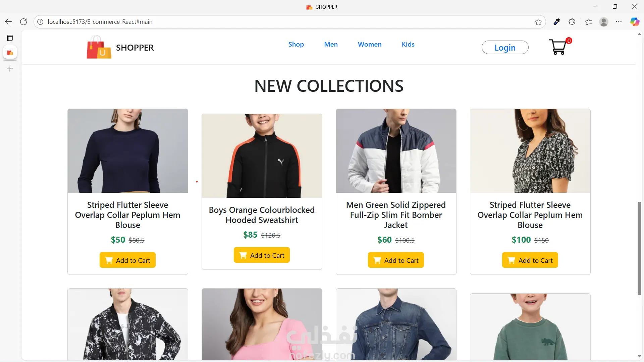
Task: Open the new tab plus icon
Action: (10, 69)
